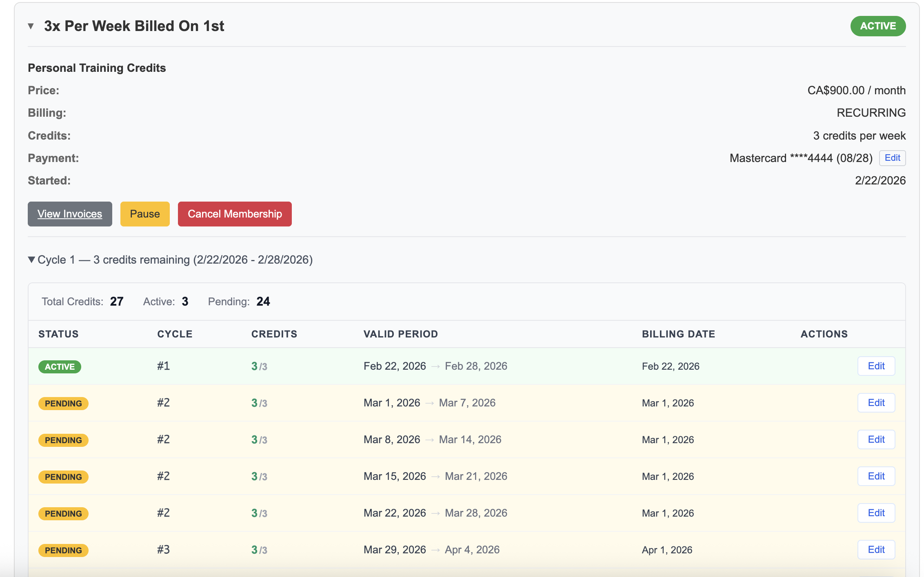Click the CREDITS column header

[274, 334]
